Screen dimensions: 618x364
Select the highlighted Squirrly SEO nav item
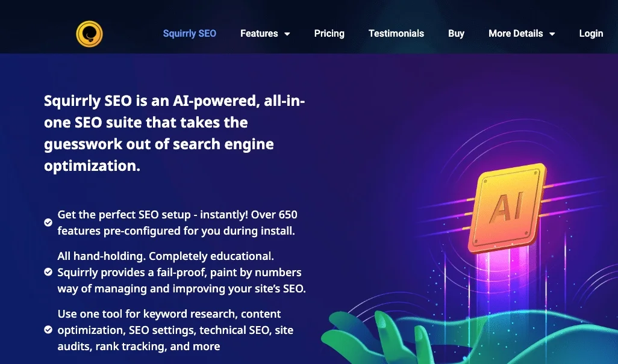click(x=189, y=34)
